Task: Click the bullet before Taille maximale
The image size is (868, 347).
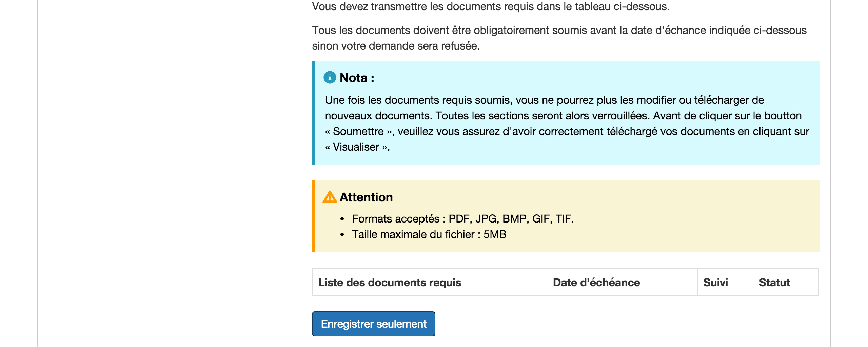Action: click(x=342, y=235)
